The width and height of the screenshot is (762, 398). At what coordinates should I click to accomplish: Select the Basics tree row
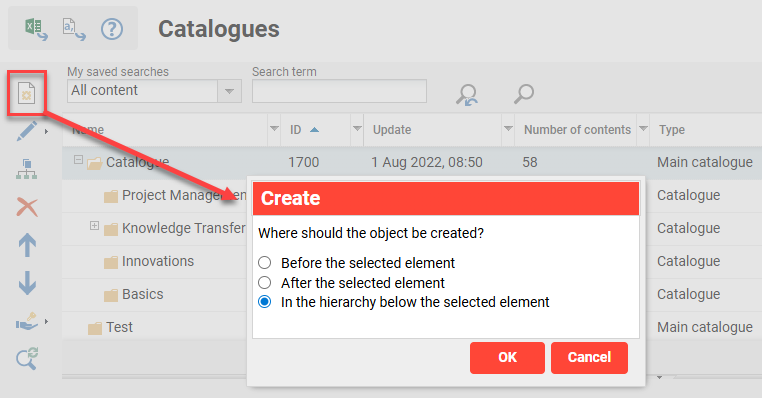point(142,294)
